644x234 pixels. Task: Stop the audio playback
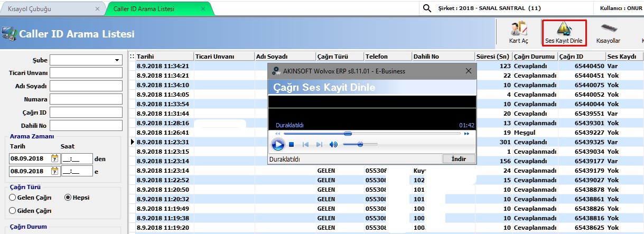(x=292, y=144)
